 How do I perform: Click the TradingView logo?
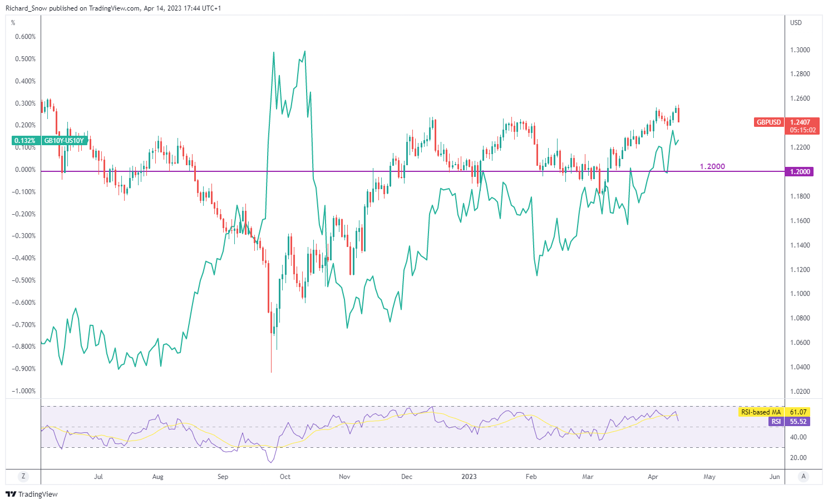coord(32,494)
